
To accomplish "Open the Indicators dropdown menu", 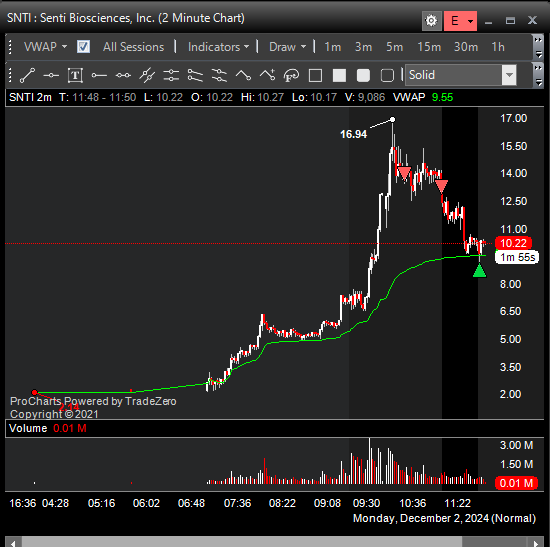I will [x=218, y=47].
